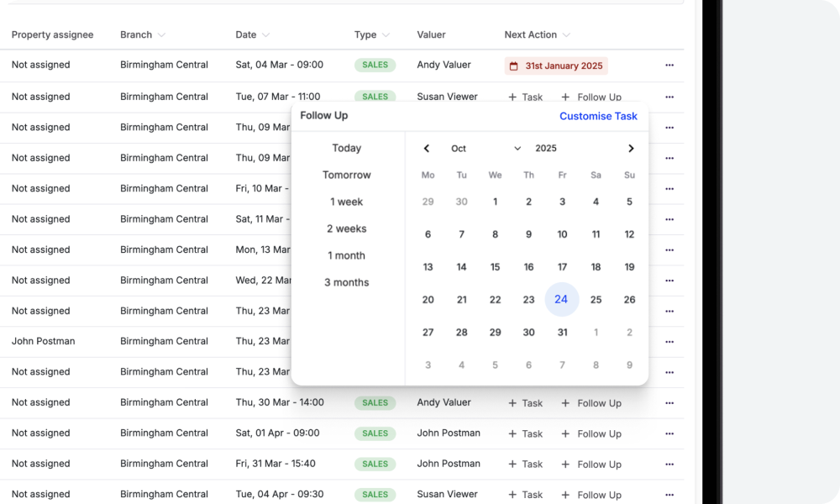Open the row options ellipsis on John Postman's row
The image size is (840, 504).
[669, 341]
